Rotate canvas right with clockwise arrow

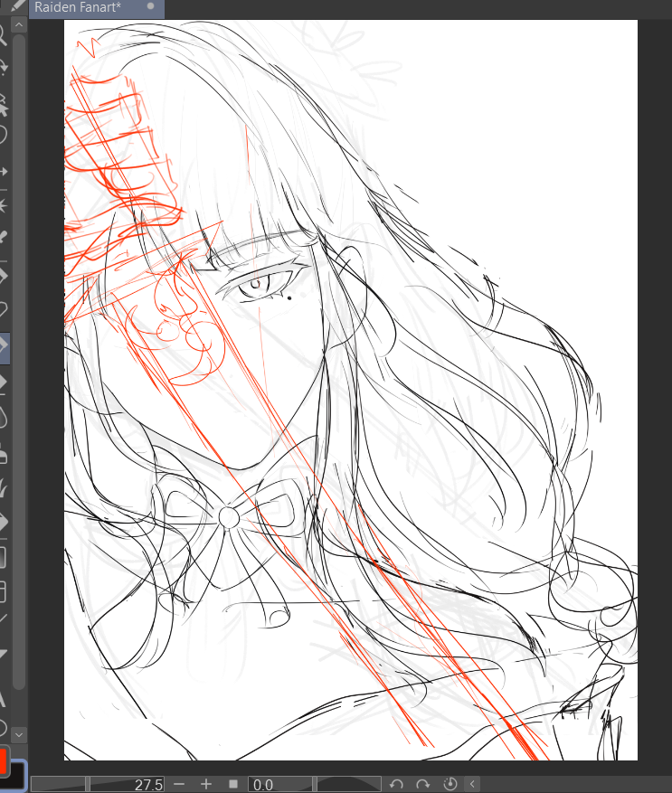point(422,784)
